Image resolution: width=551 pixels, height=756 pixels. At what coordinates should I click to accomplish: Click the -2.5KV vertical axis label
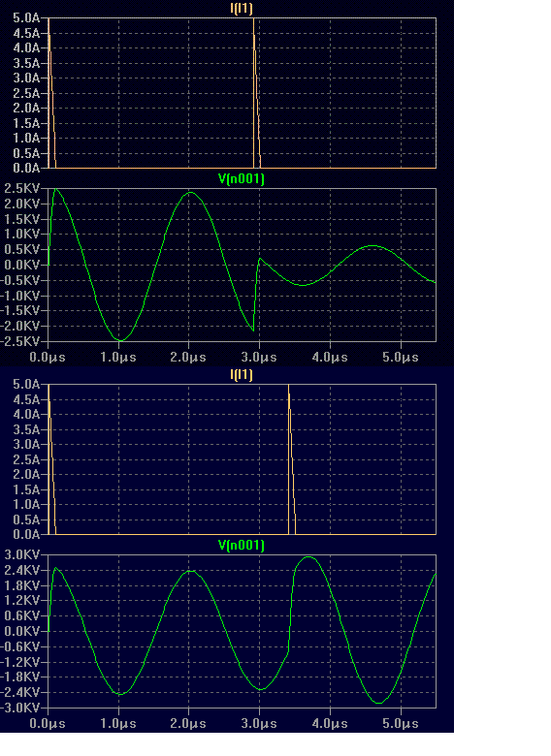[x=19, y=341]
